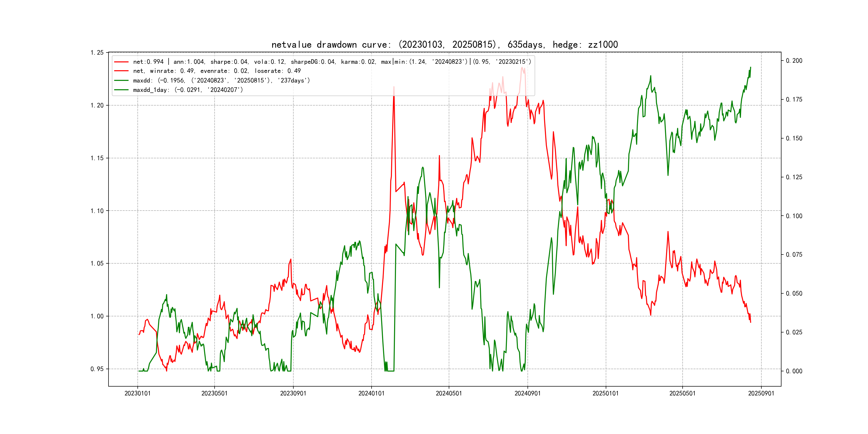Select the 20250901 x-axis date label
Screen dimensions: 868x434
[x=761, y=394]
